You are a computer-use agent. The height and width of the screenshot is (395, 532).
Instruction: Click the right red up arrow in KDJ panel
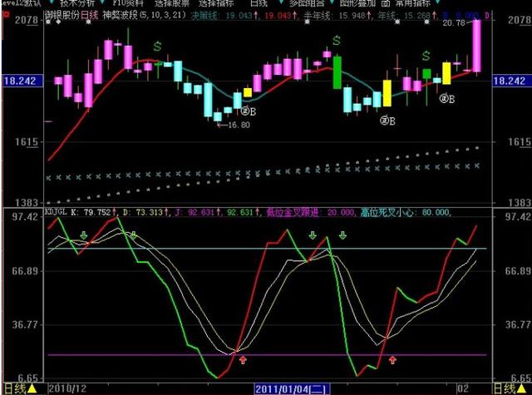click(392, 360)
